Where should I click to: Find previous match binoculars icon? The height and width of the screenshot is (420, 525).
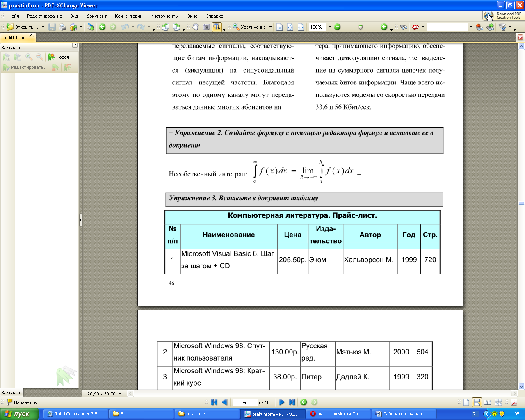pos(479,27)
